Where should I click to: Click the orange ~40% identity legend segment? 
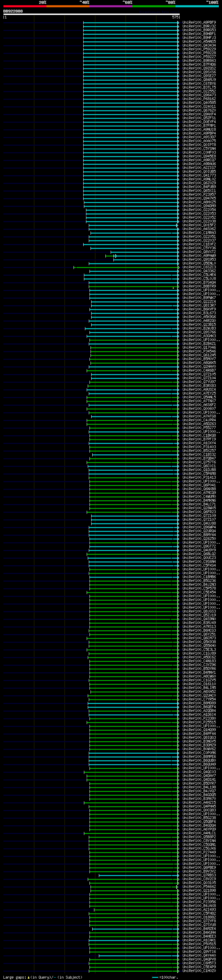[x=68, y=6]
